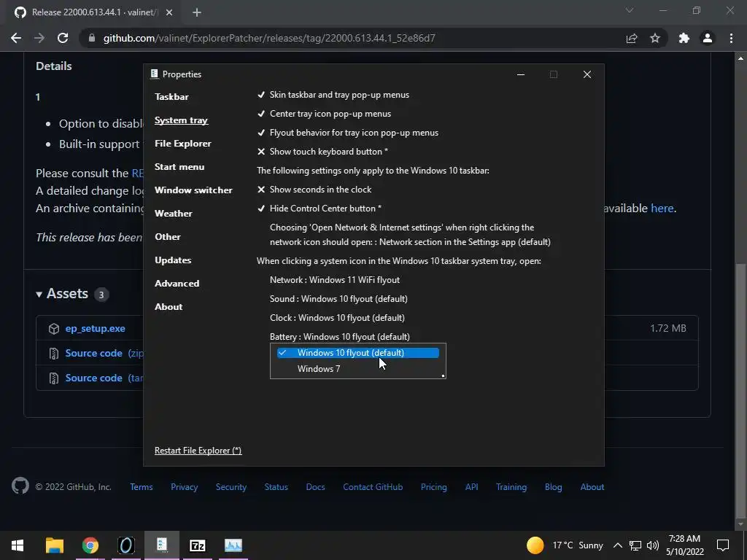This screenshot has height=560, width=747.
Task: Reload the GitHub page
Action: 63,38
